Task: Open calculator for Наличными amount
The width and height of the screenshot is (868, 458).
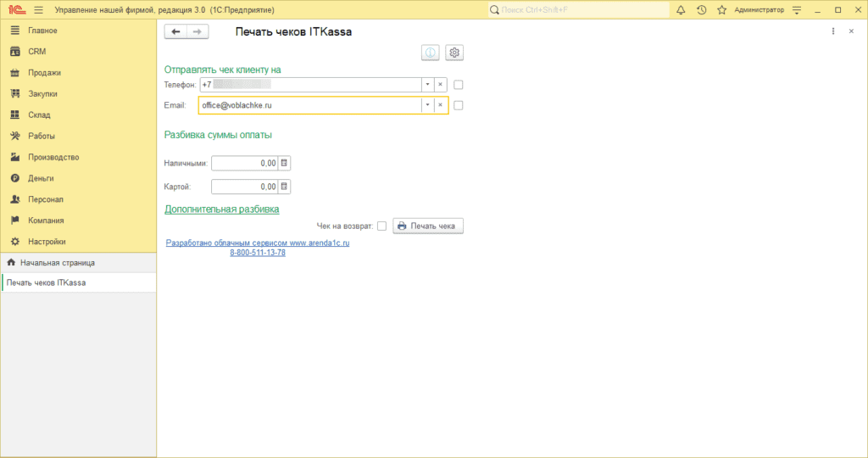Action: pos(284,164)
